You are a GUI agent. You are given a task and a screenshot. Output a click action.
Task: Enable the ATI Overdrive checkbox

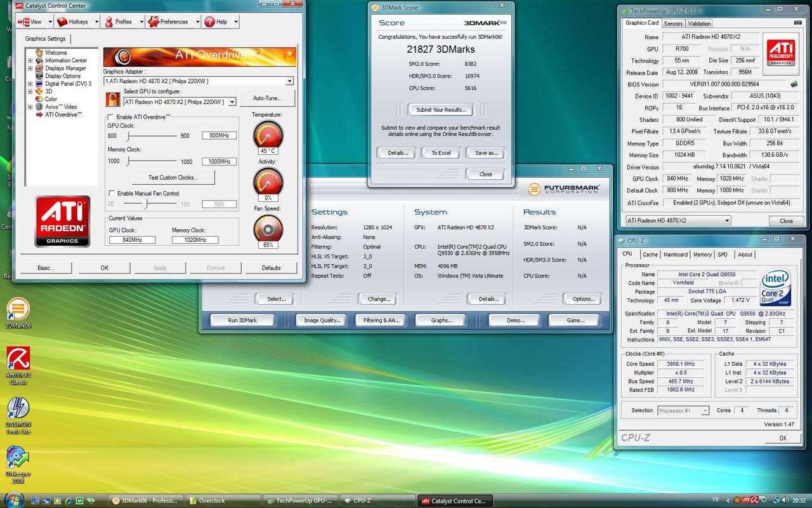(110, 117)
